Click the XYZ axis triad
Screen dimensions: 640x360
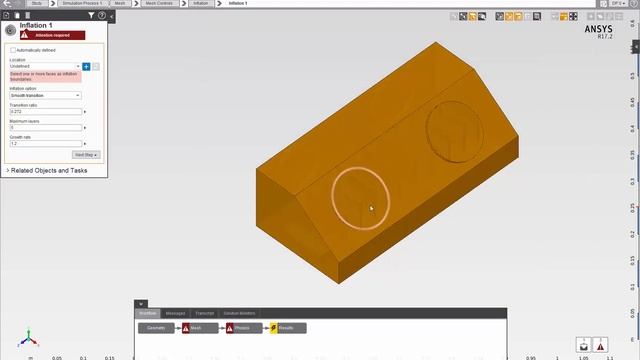click(28, 338)
